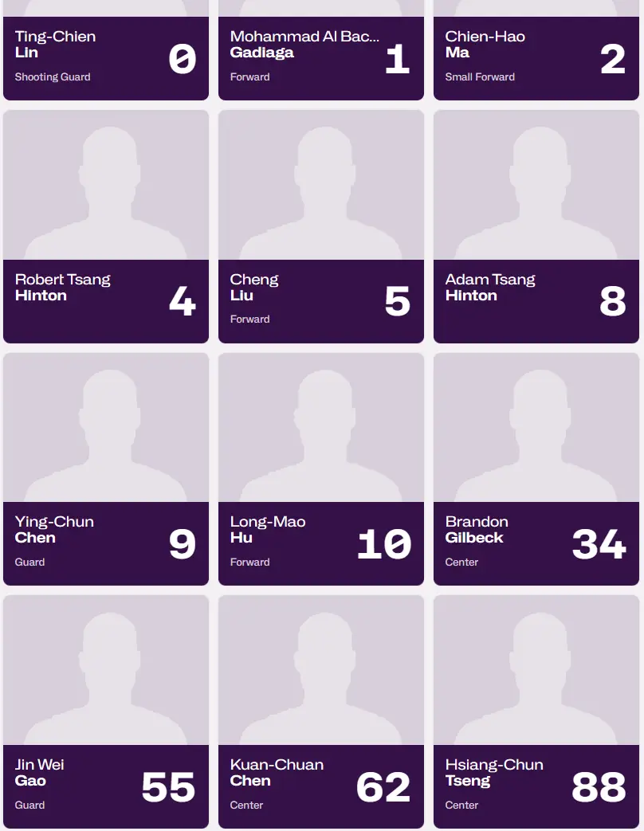The width and height of the screenshot is (644, 831).
Task: Click jersey number 5 for Cheng Liu
Action: (398, 301)
